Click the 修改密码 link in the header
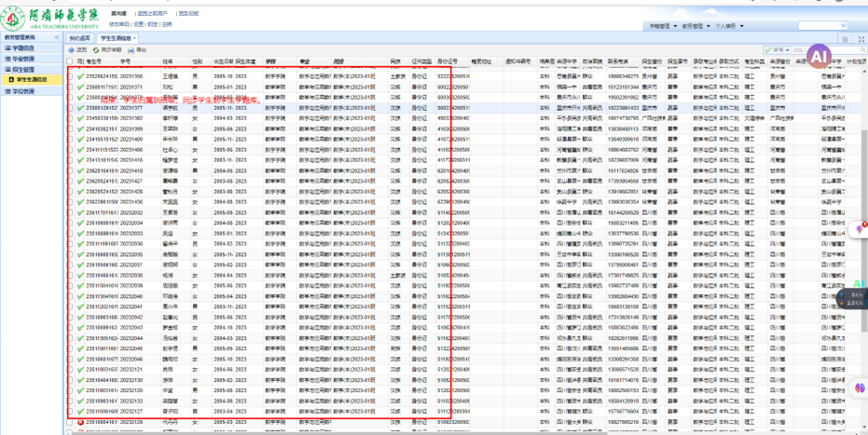 coord(119,24)
